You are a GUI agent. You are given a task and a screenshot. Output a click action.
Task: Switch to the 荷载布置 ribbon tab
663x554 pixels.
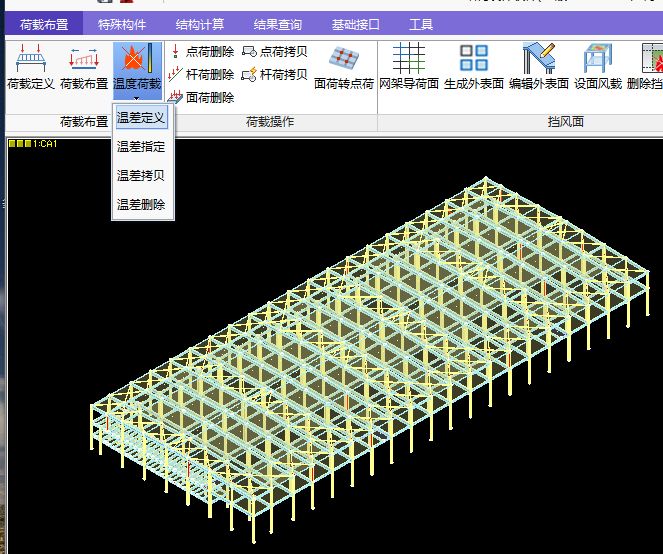44,25
